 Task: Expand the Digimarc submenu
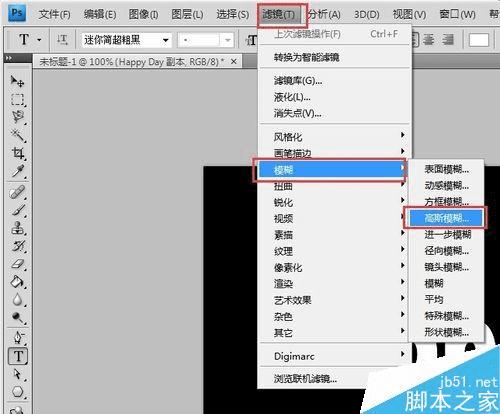click(x=335, y=356)
